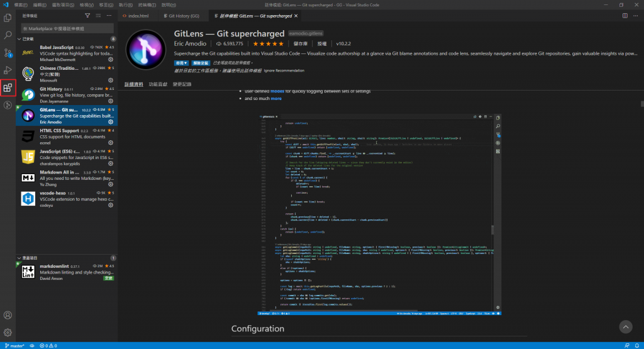Click the 'modes' hyperlink in description
The height and width of the screenshot is (349, 644).
coord(277,91)
